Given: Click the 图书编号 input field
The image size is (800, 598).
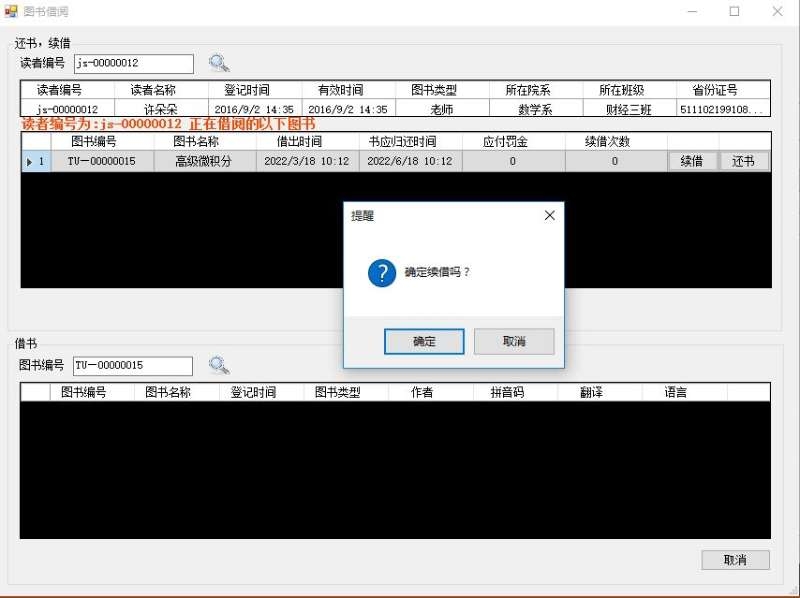Looking at the screenshot, I should pos(133,366).
